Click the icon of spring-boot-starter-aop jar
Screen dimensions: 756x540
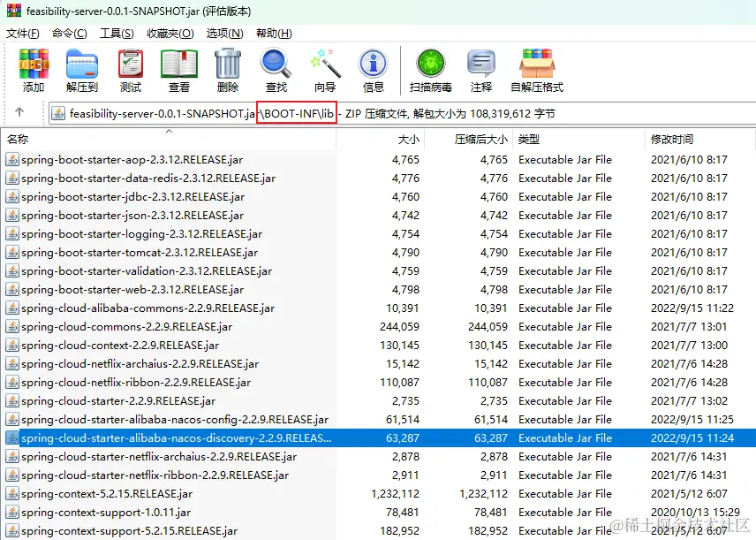pyautogui.click(x=12, y=159)
